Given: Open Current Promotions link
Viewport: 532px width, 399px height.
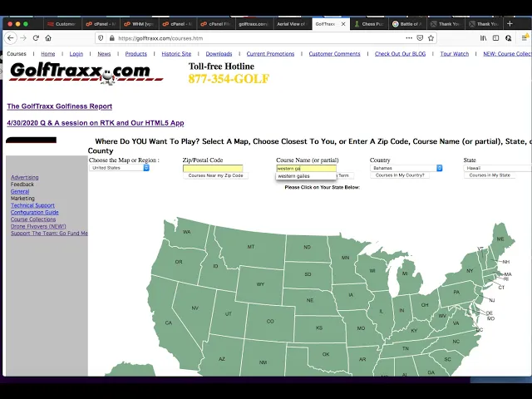Looking at the screenshot, I should [x=270, y=54].
